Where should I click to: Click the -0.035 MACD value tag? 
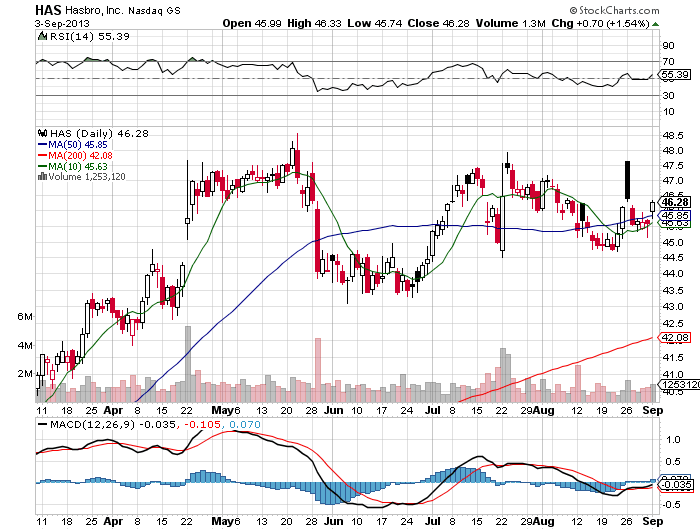[677, 484]
